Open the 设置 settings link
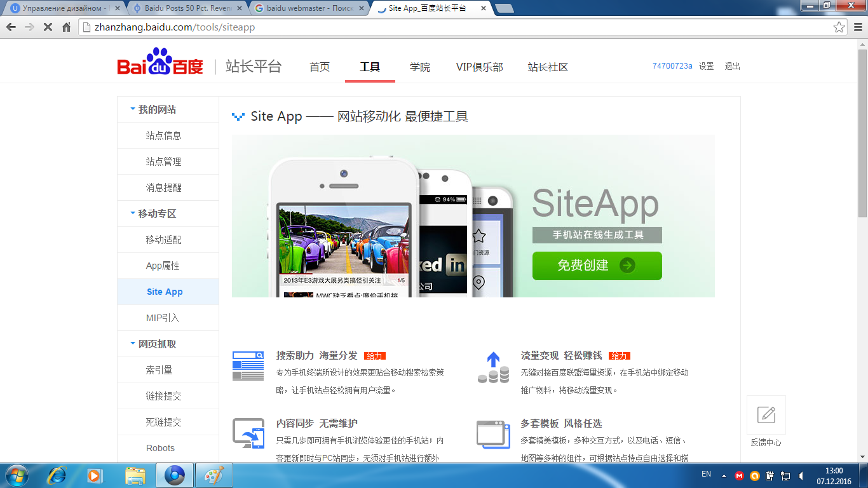This screenshot has height=488, width=868. [x=707, y=66]
